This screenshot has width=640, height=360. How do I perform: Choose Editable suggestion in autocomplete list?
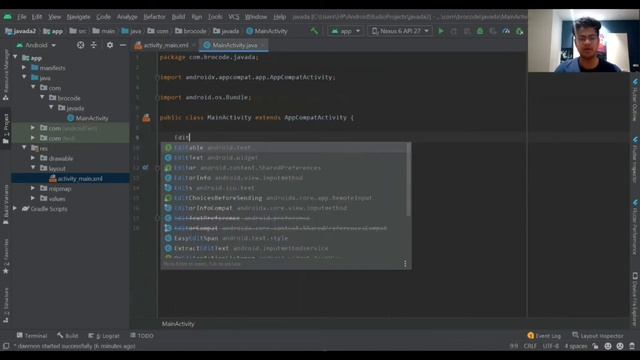point(285,147)
